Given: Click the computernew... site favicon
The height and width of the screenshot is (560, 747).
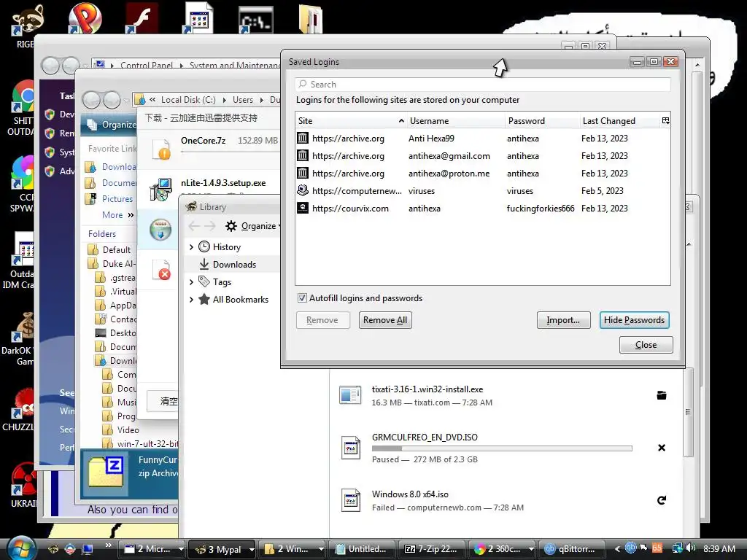Looking at the screenshot, I should [303, 190].
